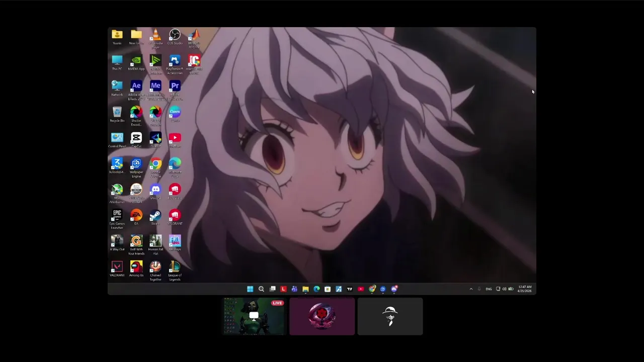Open the VALORANT shortcut above Among Us
Screen dimensions: 644x362
117,268
